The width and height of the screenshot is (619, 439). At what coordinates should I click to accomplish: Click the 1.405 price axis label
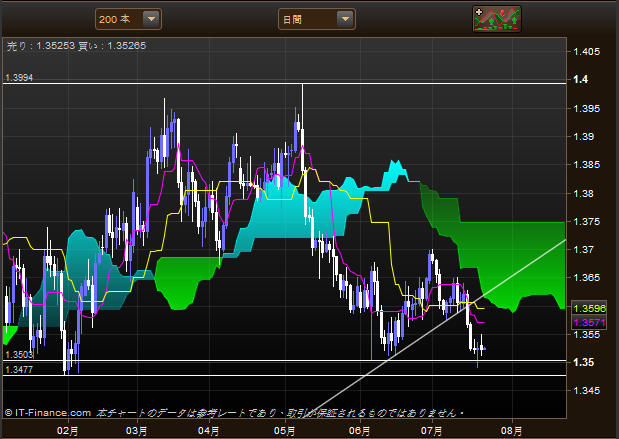click(x=586, y=52)
